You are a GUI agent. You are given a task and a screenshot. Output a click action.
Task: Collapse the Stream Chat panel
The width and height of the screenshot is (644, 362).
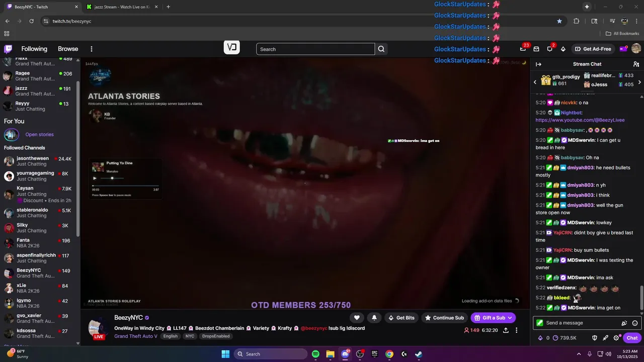click(538, 64)
